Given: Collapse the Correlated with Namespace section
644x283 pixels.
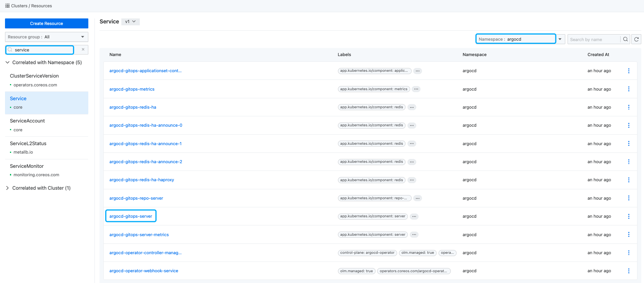Looking at the screenshot, I should (7, 63).
